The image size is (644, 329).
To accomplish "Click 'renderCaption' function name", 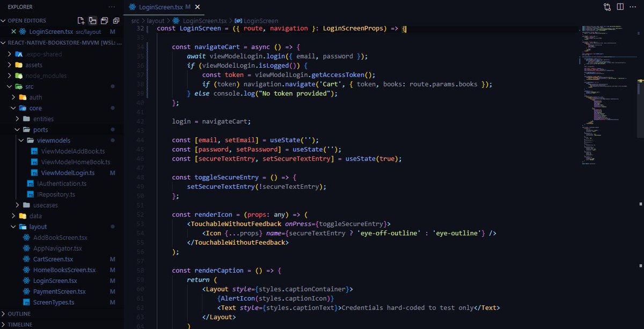I will click(x=219, y=270).
